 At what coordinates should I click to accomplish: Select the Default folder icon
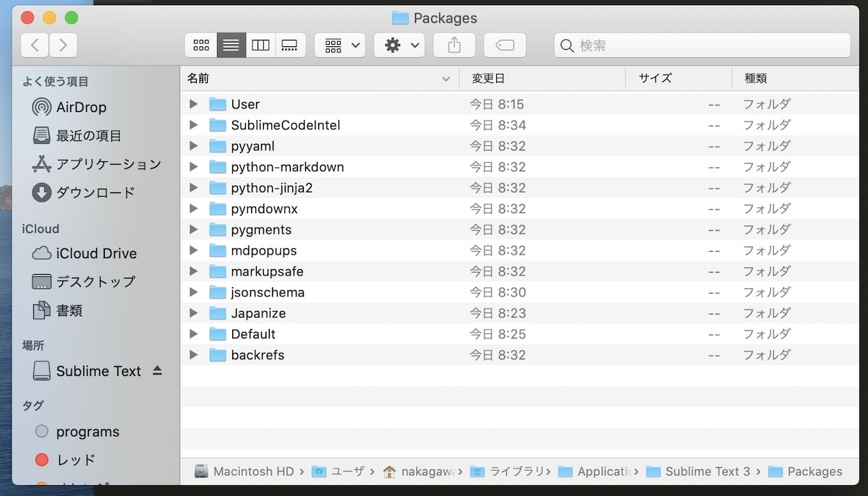(218, 334)
